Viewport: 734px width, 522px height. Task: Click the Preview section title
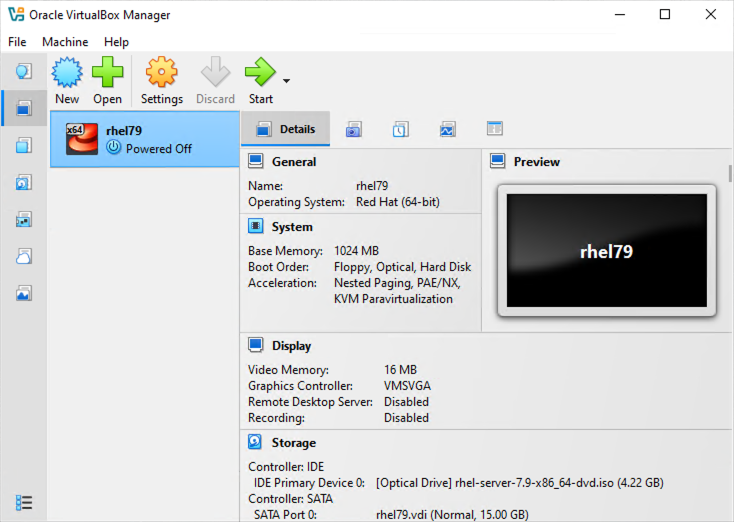pos(537,162)
